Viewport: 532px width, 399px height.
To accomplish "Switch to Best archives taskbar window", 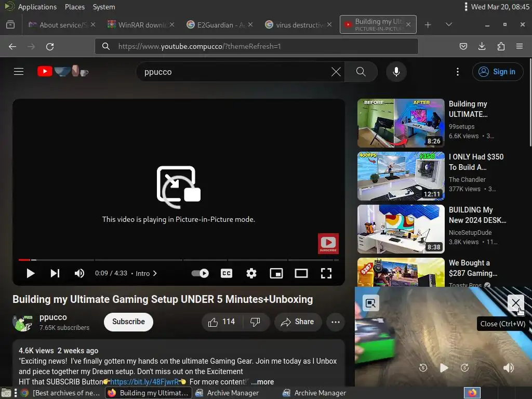I will coord(61,393).
